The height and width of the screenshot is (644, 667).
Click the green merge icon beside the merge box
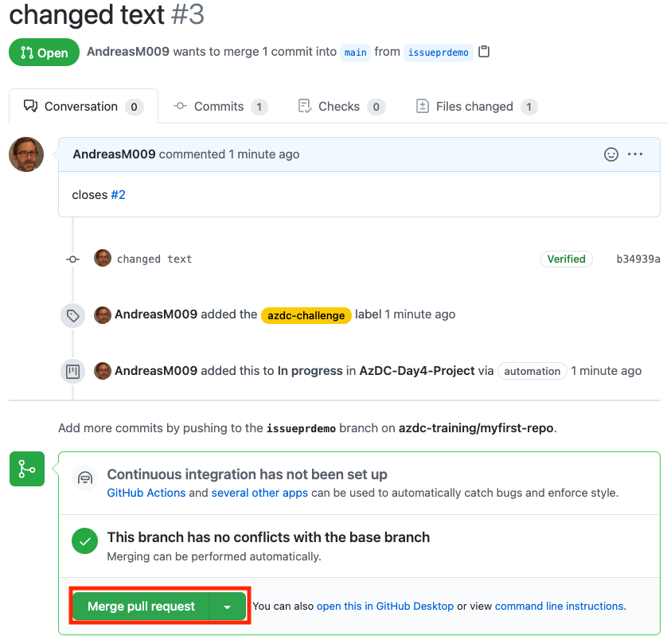pyautogui.click(x=26, y=469)
